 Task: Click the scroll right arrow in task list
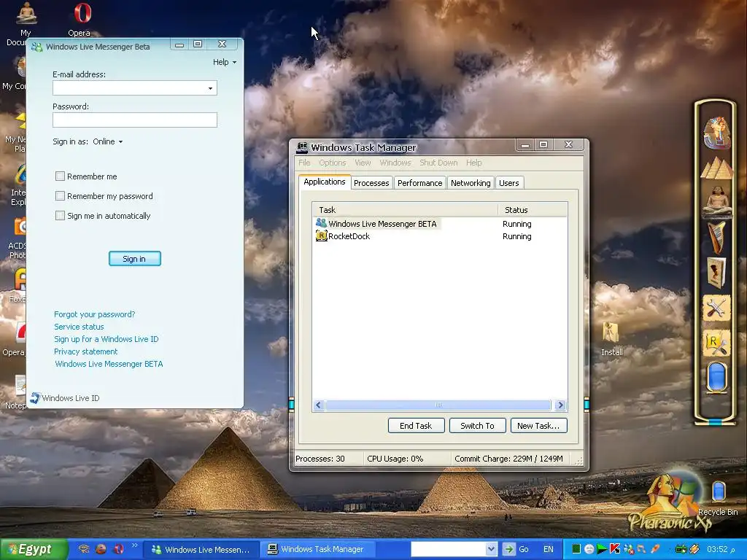tap(560, 405)
